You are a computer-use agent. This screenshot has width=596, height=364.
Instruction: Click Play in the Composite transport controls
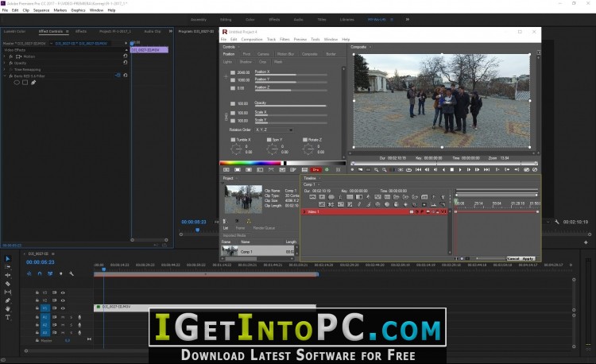[460, 170]
